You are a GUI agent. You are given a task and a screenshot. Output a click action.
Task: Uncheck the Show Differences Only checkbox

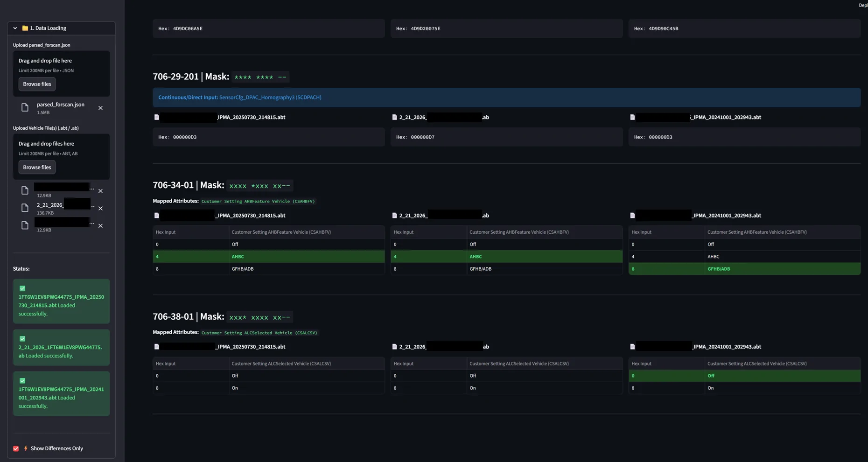15,448
